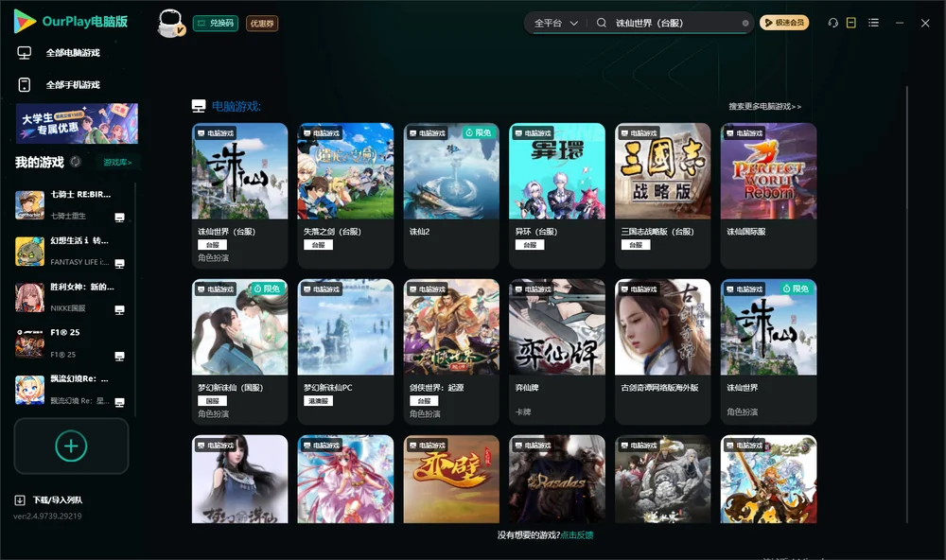Open the 诛仙2 game card
The height and width of the screenshot is (560, 946).
coord(451,196)
